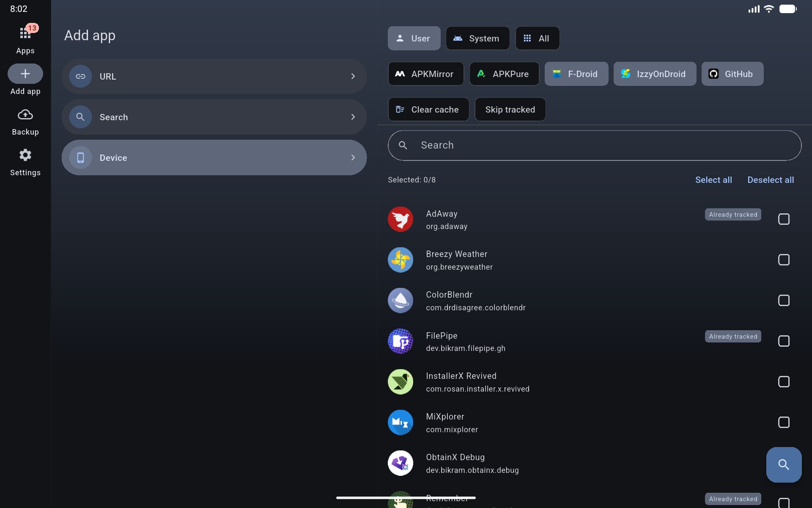Switch to the User apps filter
This screenshot has width=812, height=508.
pyautogui.click(x=414, y=38)
